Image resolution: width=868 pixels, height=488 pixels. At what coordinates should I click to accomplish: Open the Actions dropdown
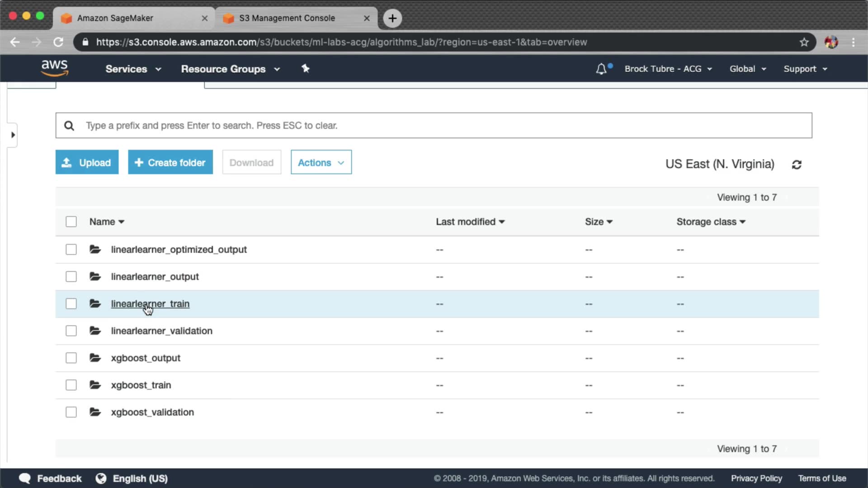coord(321,162)
